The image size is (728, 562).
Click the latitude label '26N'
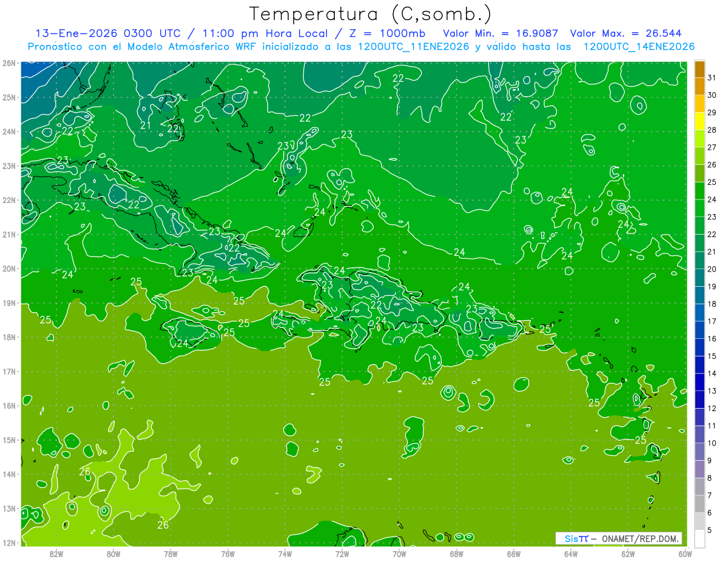tap(9, 63)
